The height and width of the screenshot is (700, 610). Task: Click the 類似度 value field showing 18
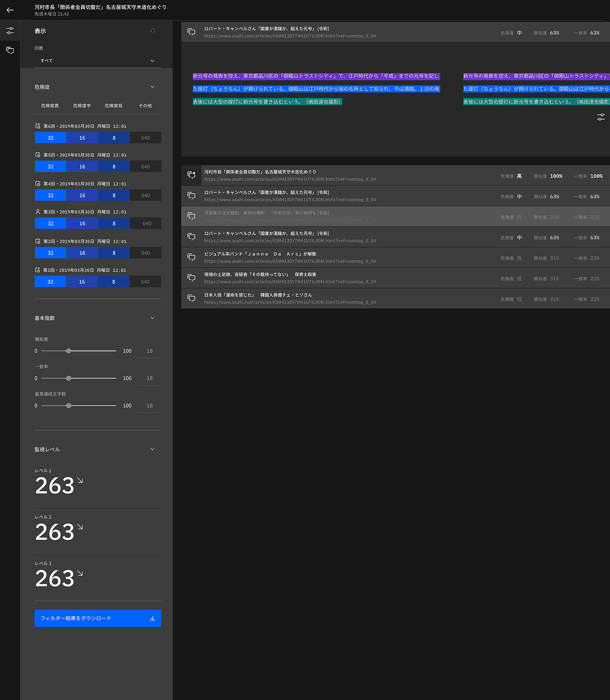[150, 351]
